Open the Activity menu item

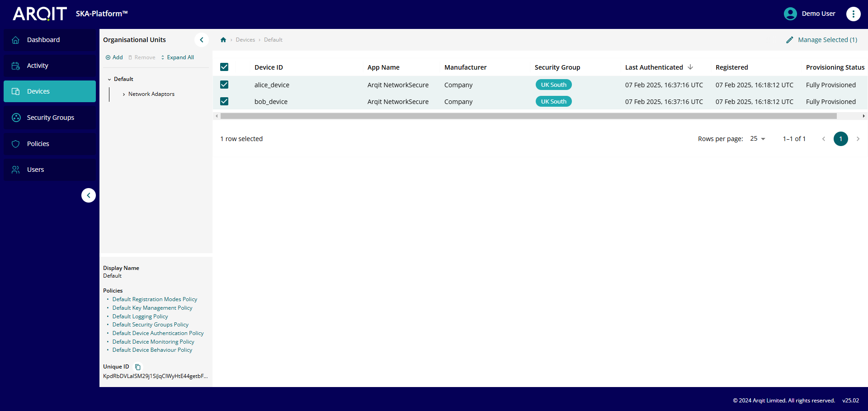pyautogui.click(x=50, y=66)
